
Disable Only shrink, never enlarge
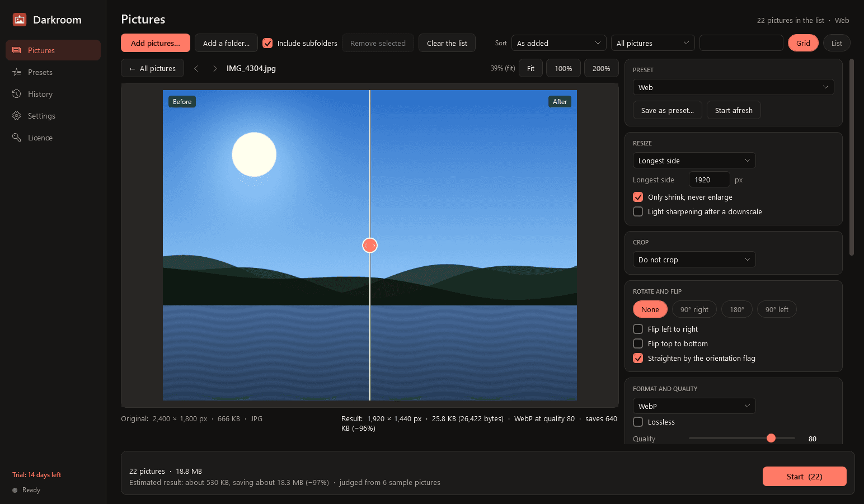pos(638,197)
